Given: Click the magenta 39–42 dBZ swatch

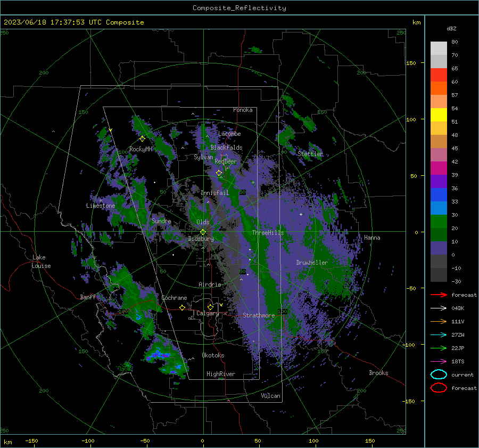Looking at the screenshot, I should 439,168.
